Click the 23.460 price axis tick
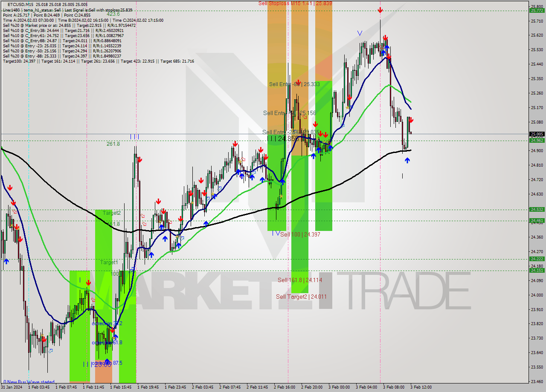The image size is (546, 392). click(x=537, y=381)
